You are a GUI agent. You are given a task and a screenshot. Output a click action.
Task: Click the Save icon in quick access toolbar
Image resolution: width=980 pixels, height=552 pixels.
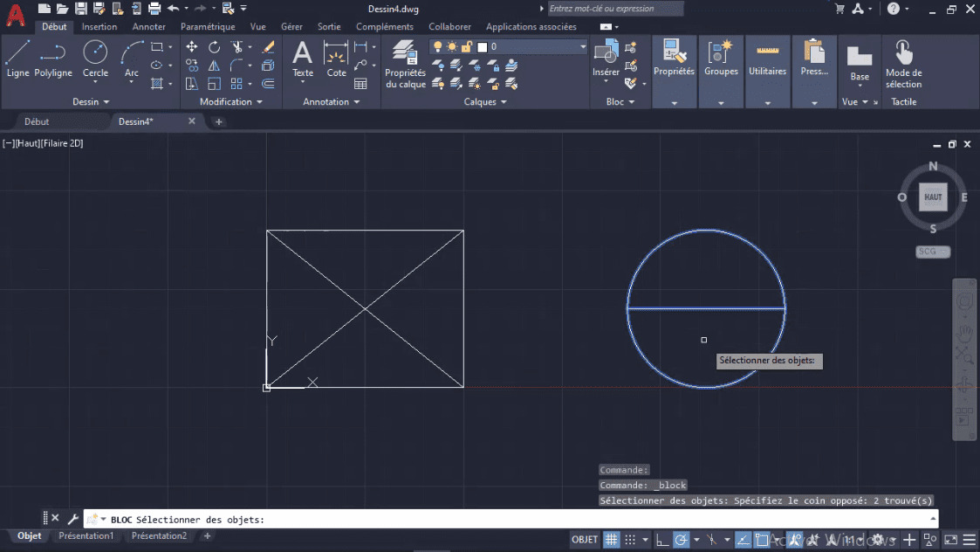click(x=80, y=9)
